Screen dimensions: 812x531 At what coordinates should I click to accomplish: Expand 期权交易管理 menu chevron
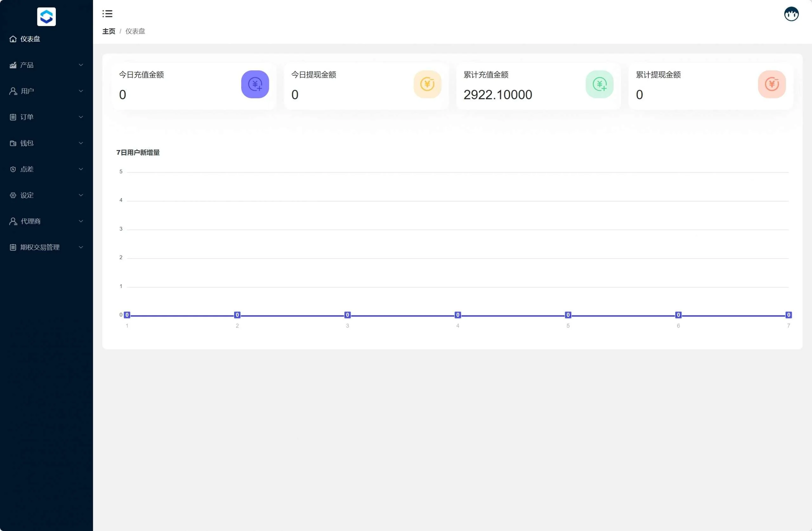tap(81, 247)
